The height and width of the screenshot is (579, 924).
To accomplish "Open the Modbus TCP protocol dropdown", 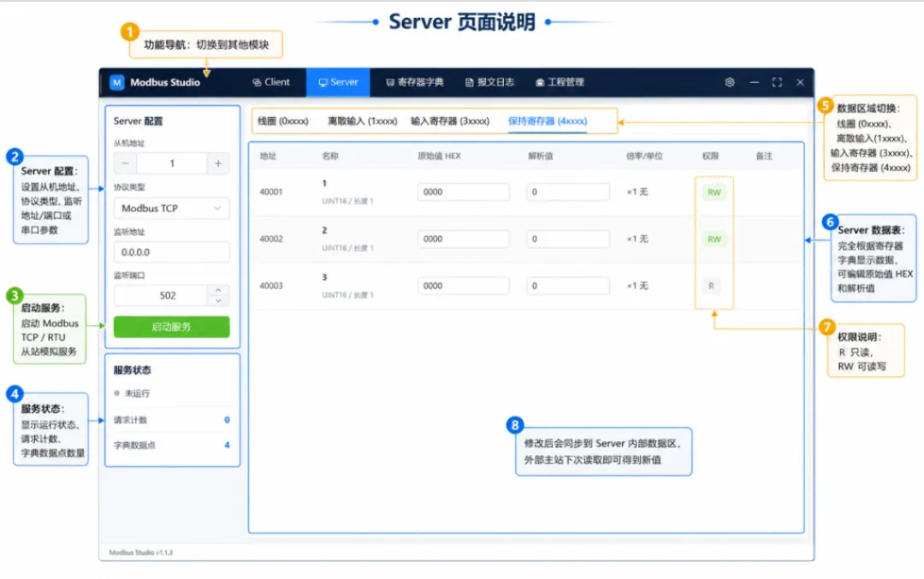I will 171,209.
